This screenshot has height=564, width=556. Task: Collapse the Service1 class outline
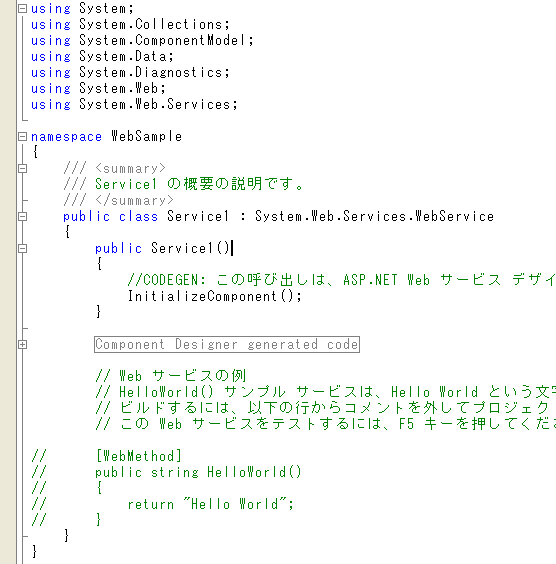[x=22, y=217]
